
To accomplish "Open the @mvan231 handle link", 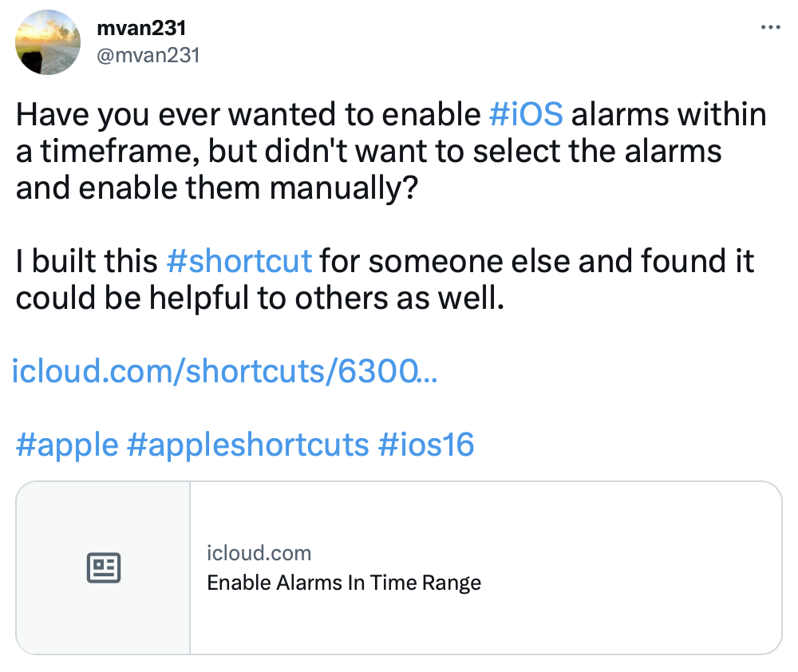I will pos(148,55).
